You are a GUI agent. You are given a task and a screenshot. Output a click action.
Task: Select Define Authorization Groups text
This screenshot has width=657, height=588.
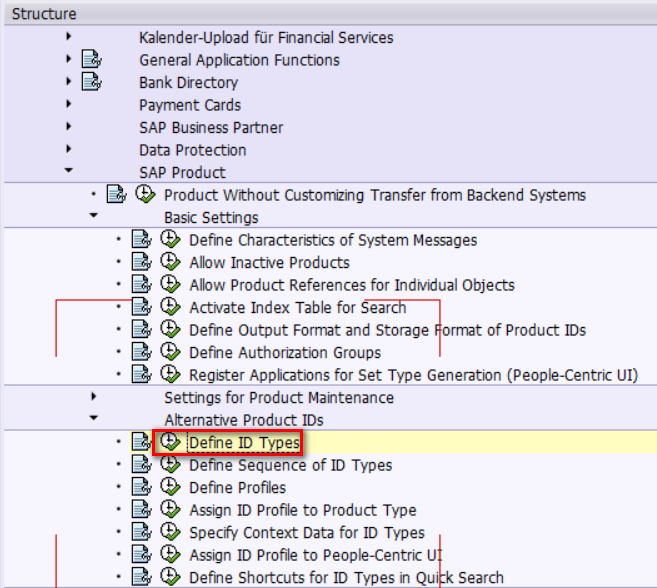tap(285, 352)
